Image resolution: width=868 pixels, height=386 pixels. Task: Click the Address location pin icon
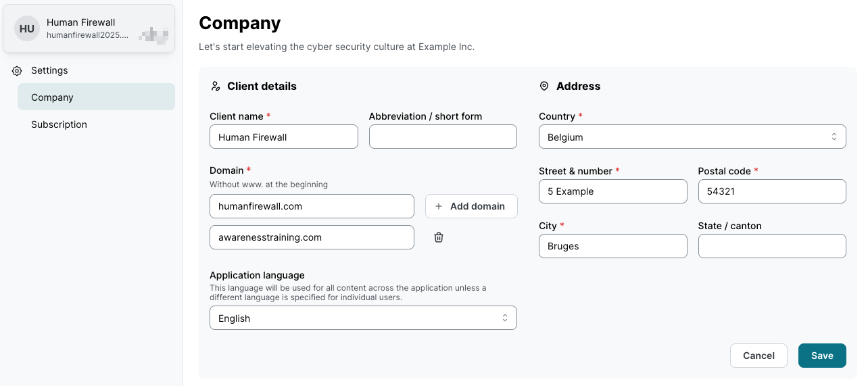[544, 87]
